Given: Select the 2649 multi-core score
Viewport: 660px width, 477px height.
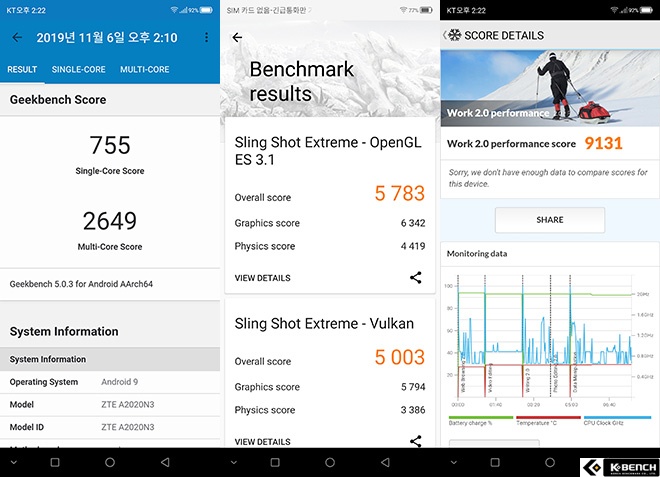Looking at the screenshot, I should pyautogui.click(x=110, y=221).
